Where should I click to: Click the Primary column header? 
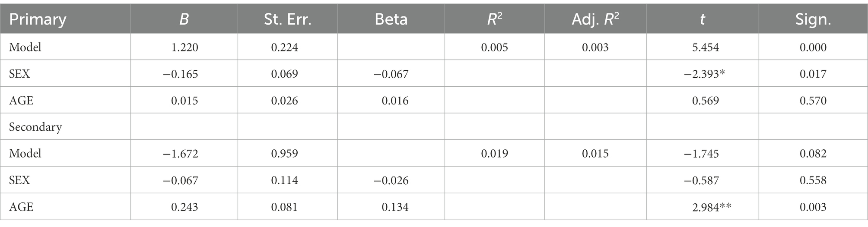38,19
